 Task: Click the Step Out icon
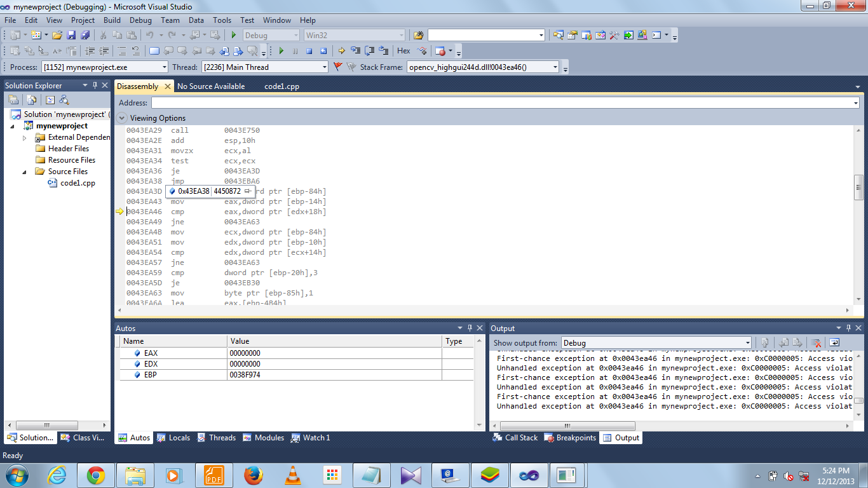tap(384, 51)
